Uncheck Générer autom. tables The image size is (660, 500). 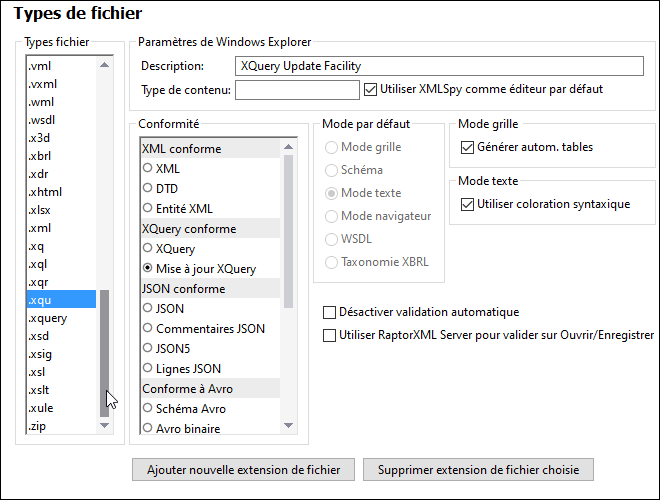(x=467, y=147)
